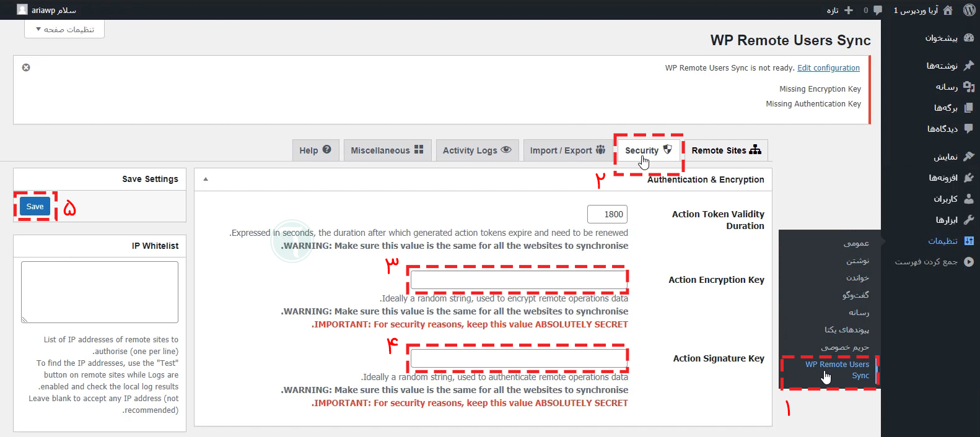Viewport: 980px width, 437px height.
Task: Click the رسانه media icon
Action: pyautogui.click(x=969, y=87)
